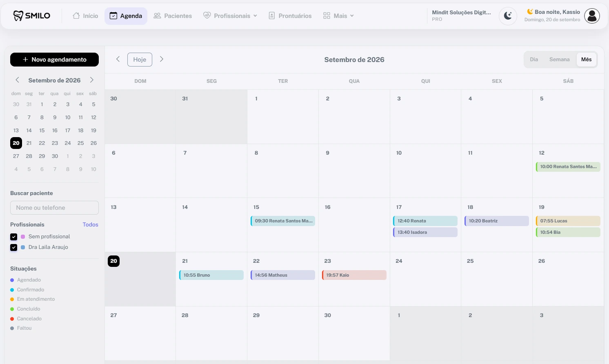Open the 10:00 Renata Santos appointment
This screenshot has width=609, height=364.
pos(568,166)
